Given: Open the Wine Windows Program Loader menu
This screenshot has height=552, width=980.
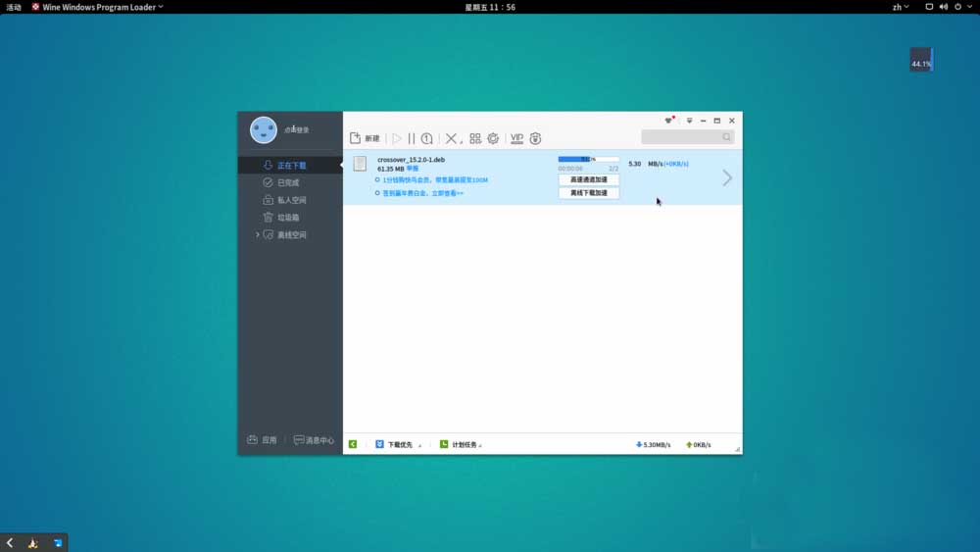Looking at the screenshot, I should [x=97, y=7].
